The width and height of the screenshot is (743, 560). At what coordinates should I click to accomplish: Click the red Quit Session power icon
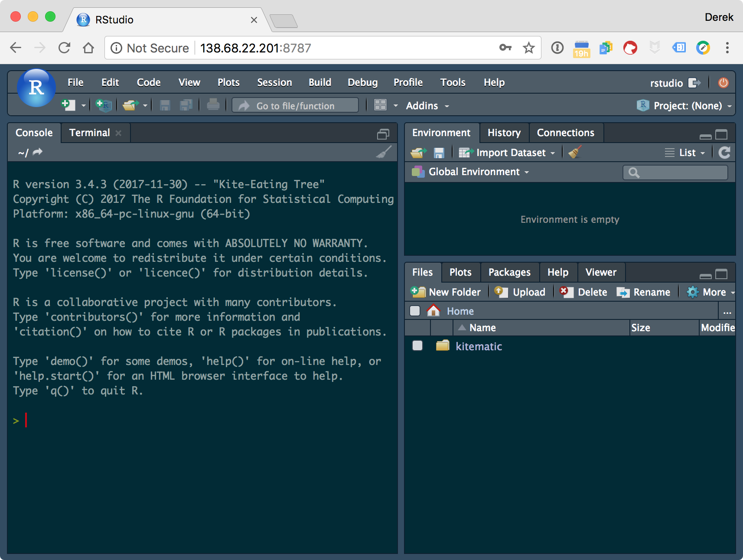pyautogui.click(x=723, y=82)
